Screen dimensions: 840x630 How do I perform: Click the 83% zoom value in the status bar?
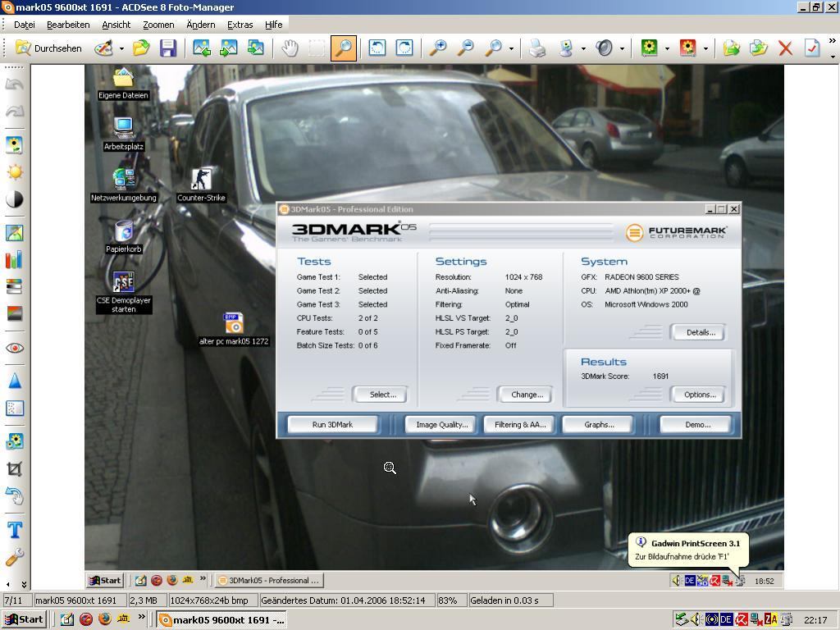451,600
